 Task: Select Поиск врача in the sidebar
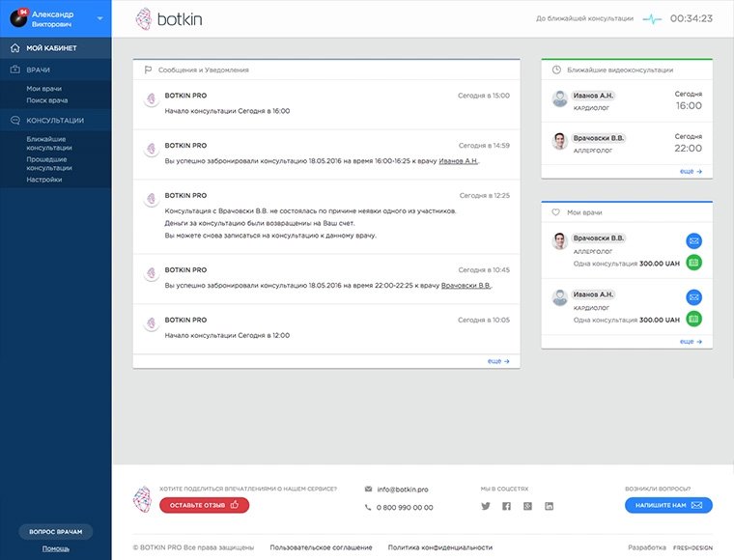click(47, 100)
